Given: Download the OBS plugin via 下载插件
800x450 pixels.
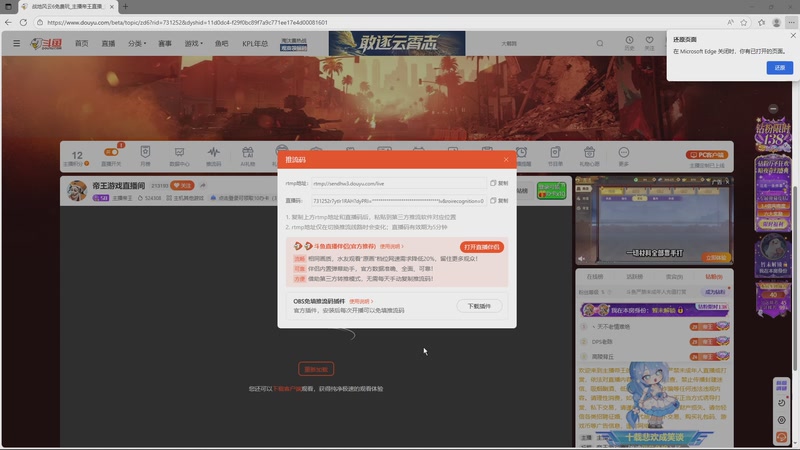Looking at the screenshot, I should click(479, 306).
